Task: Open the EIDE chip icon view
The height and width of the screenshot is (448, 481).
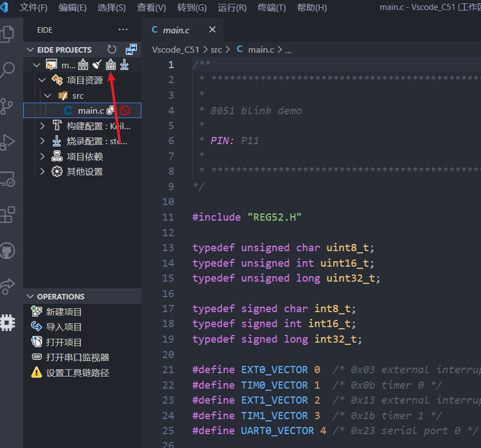Action: click(x=7, y=323)
